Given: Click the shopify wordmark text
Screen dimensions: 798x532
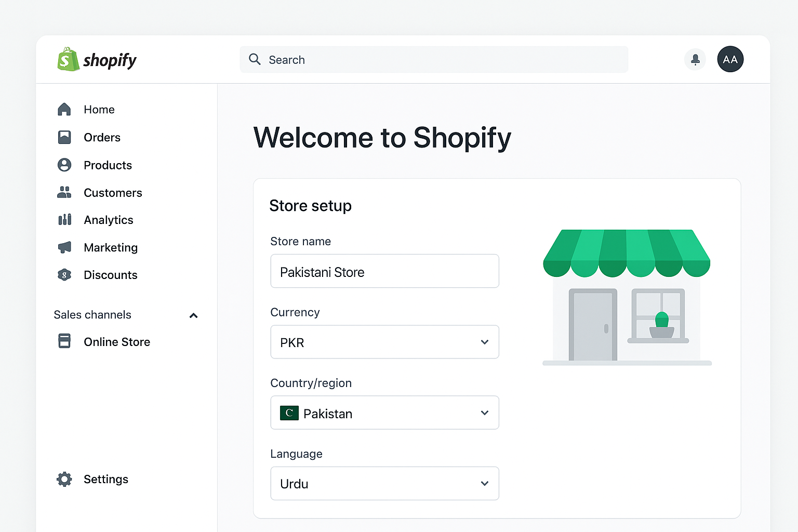Looking at the screenshot, I should pos(110,60).
